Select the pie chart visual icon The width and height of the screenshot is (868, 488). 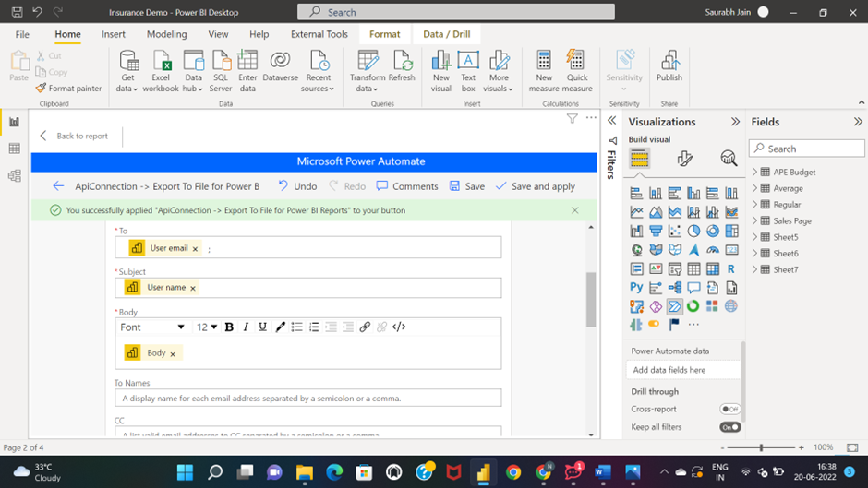click(x=693, y=231)
